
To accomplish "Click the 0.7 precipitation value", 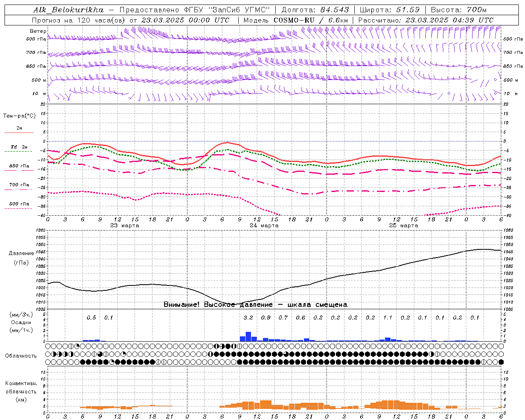I will point(283,318).
